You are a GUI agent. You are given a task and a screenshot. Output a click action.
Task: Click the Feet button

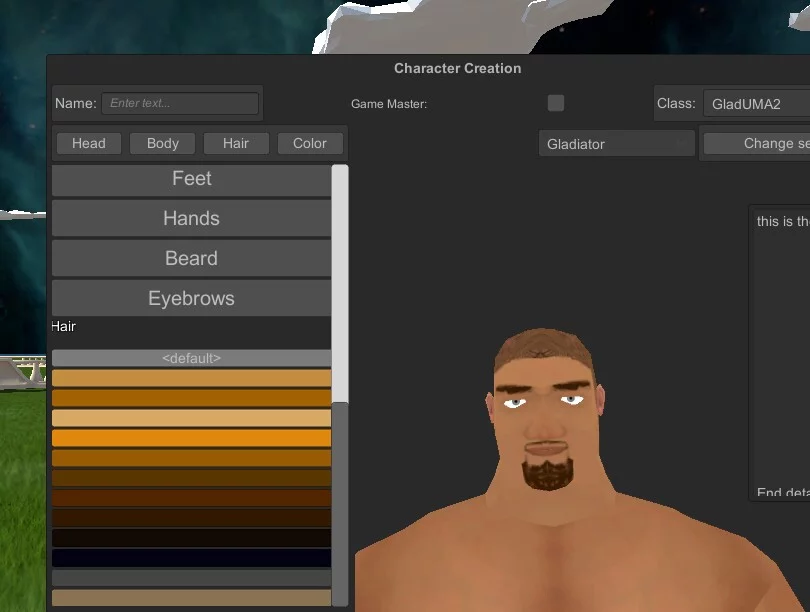(x=192, y=180)
